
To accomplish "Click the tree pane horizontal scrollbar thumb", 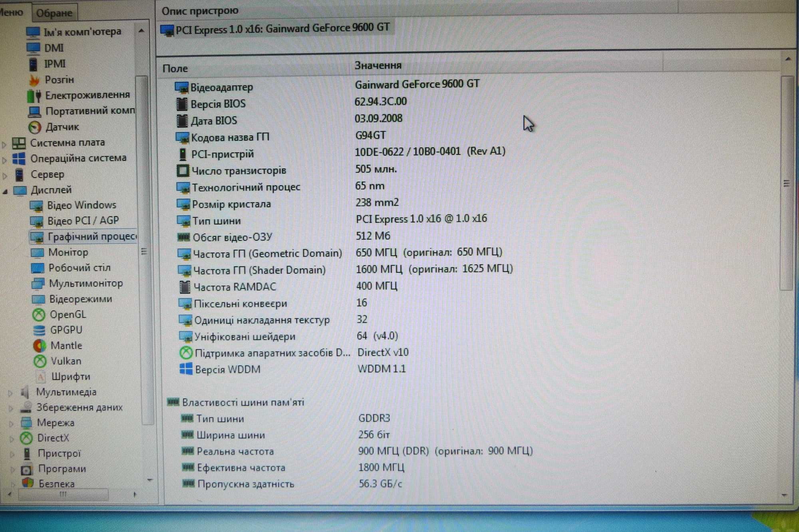I will coord(63,494).
